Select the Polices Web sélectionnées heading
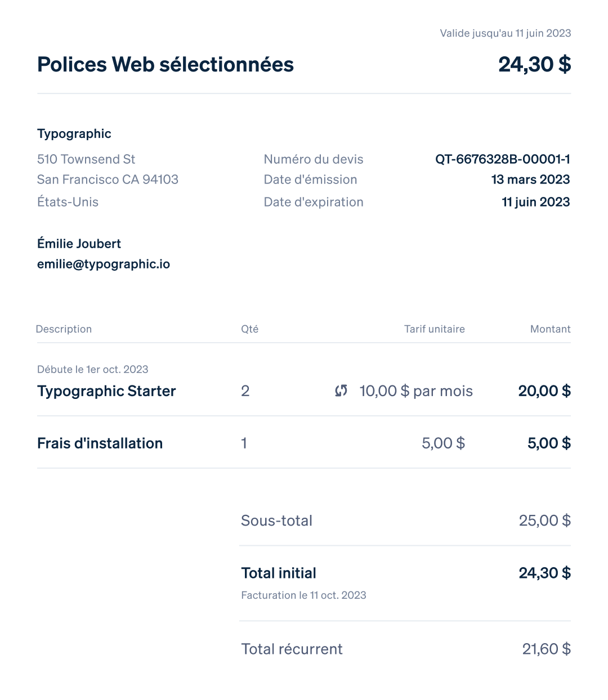The image size is (608, 700). [166, 65]
